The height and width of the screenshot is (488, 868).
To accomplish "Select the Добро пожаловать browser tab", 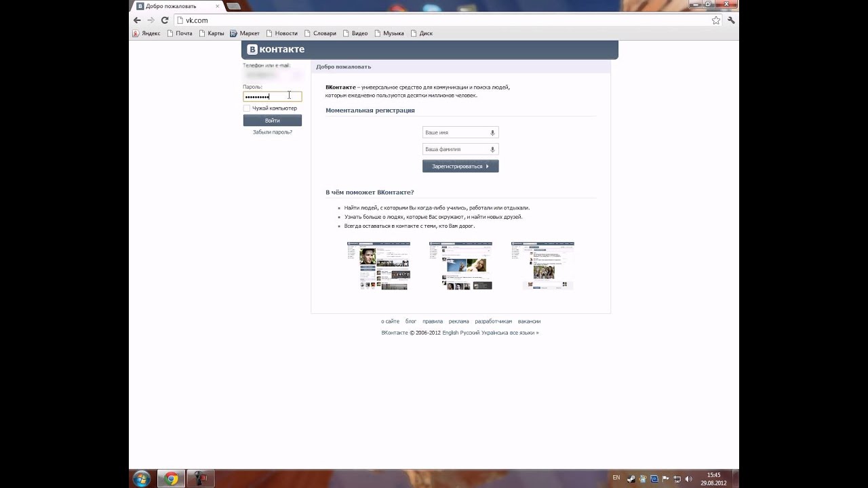I will click(x=176, y=6).
